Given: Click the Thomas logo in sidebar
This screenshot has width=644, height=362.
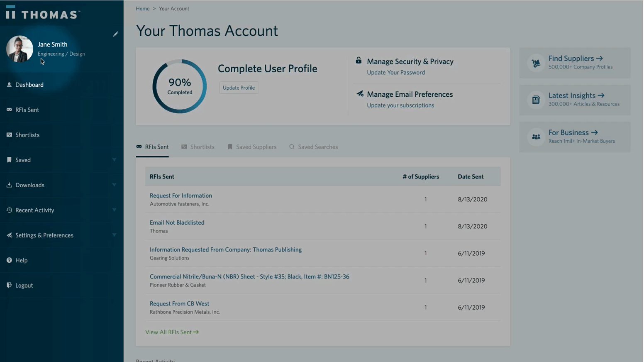Looking at the screenshot, I should [43, 13].
